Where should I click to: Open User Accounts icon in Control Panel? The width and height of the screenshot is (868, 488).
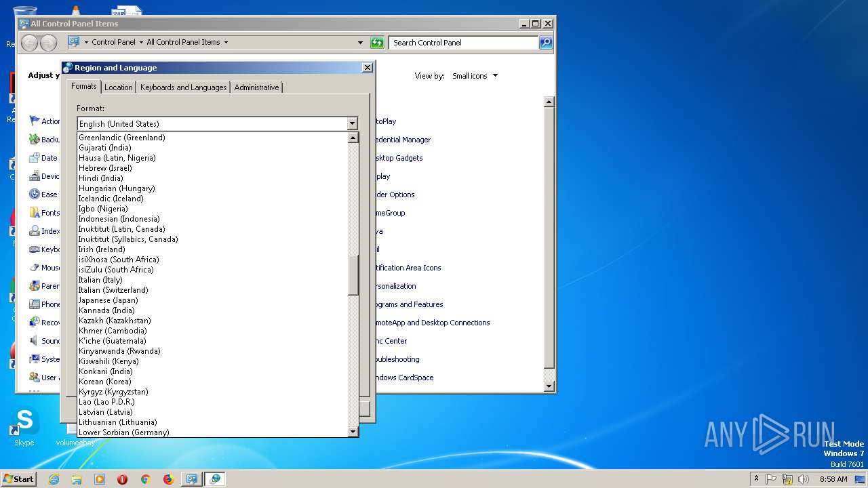click(x=35, y=377)
